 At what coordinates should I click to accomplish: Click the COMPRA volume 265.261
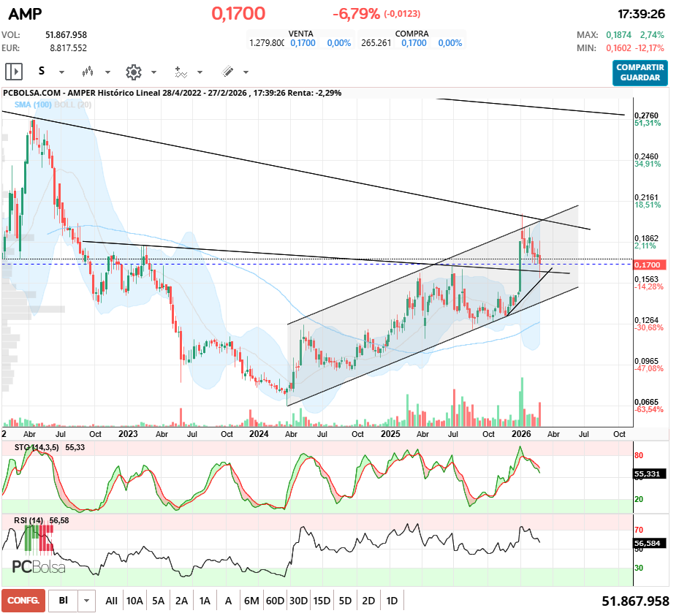click(x=376, y=43)
